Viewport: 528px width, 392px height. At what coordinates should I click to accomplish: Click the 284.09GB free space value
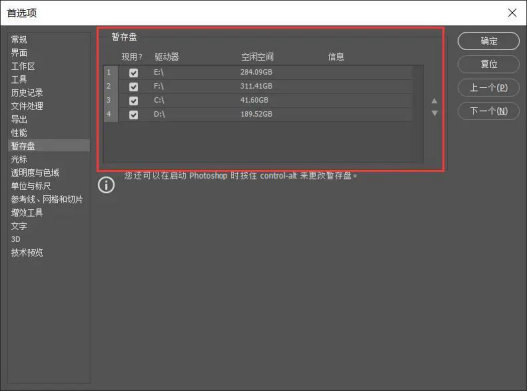256,72
